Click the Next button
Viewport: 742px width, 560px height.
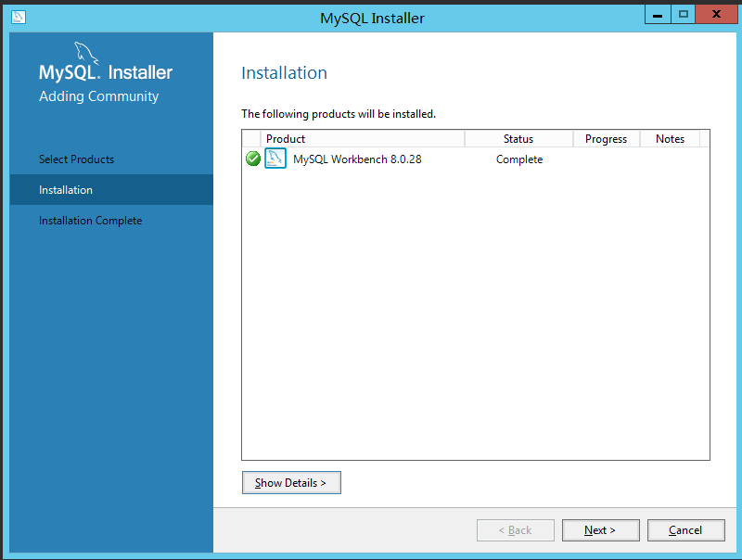tap(600, 530)
